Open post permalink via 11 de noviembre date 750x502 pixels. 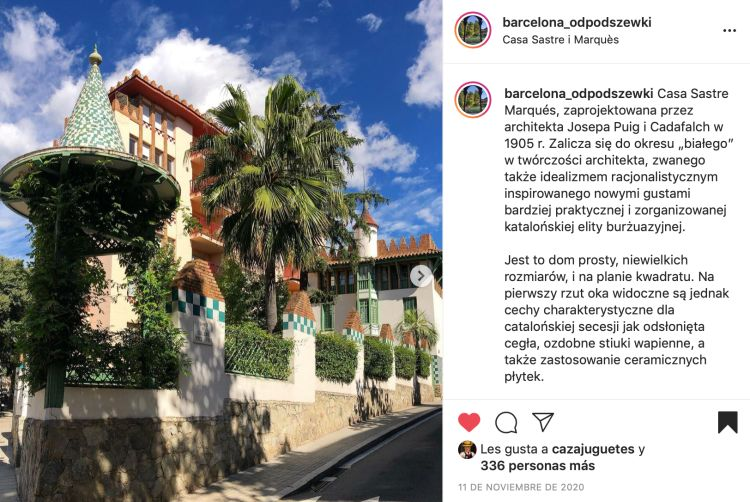521,487
